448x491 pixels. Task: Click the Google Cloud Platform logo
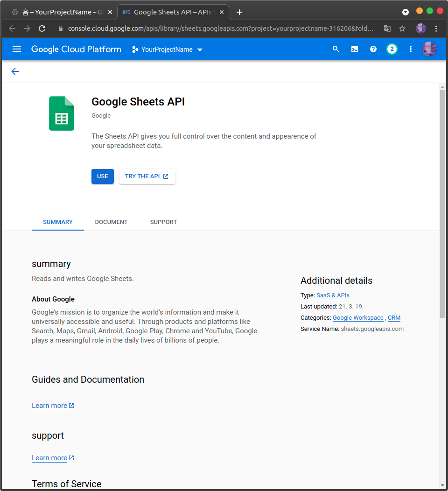pyautogui.click(x=76, y=49)
